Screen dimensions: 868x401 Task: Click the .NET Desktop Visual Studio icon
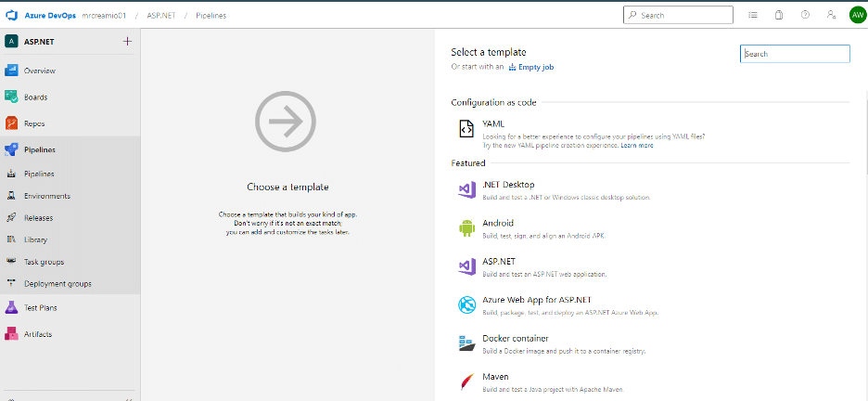pos(466,190)
